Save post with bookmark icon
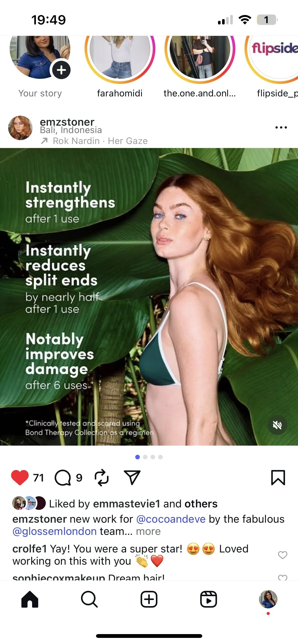 tap(278, 477)
